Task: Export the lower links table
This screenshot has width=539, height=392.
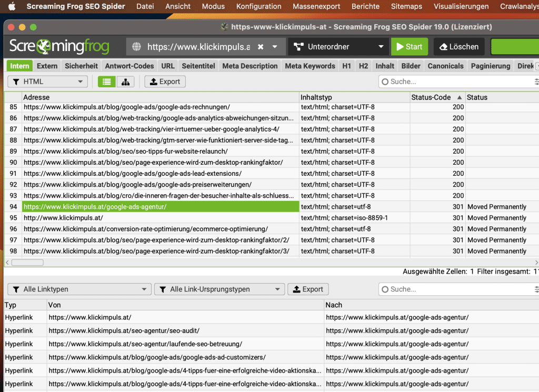Action: click(x=308, y=289)
